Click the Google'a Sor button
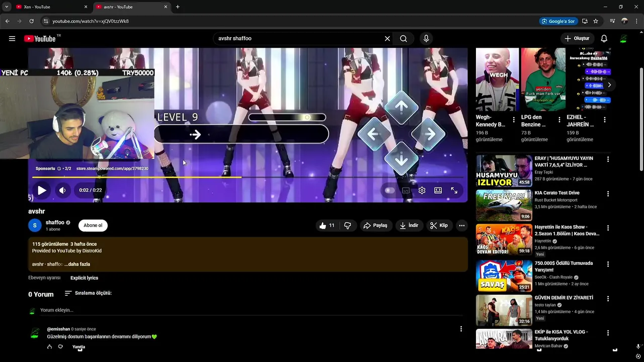The height and width of the screenshot is (362, 644). 558,21
